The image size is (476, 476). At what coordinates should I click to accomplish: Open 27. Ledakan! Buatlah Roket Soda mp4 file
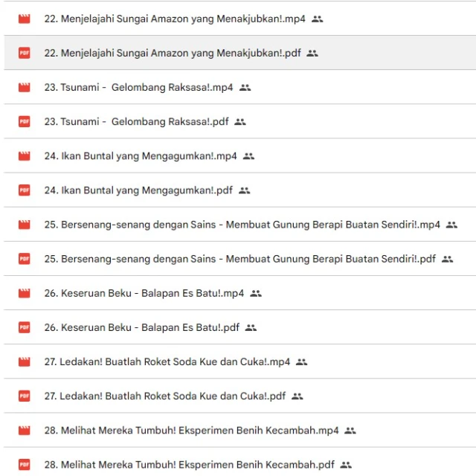[167, 362]
